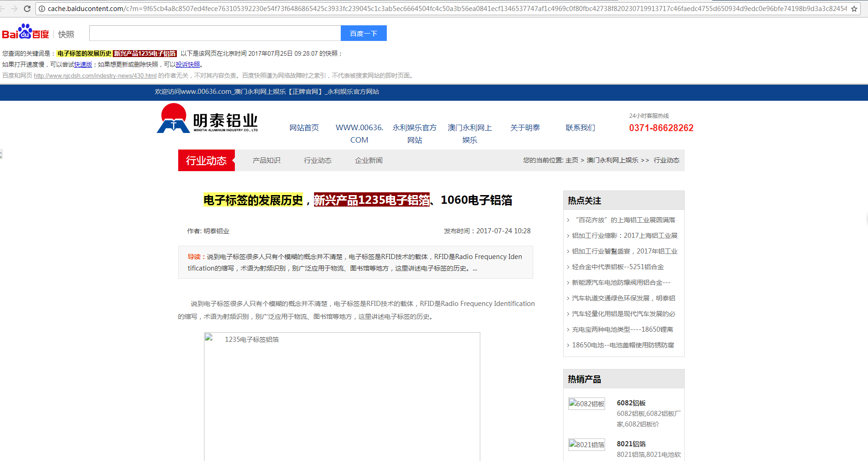This screenshot has height=461, width=868.
Task: View site information icon in address bar
Action: point(41,9)
